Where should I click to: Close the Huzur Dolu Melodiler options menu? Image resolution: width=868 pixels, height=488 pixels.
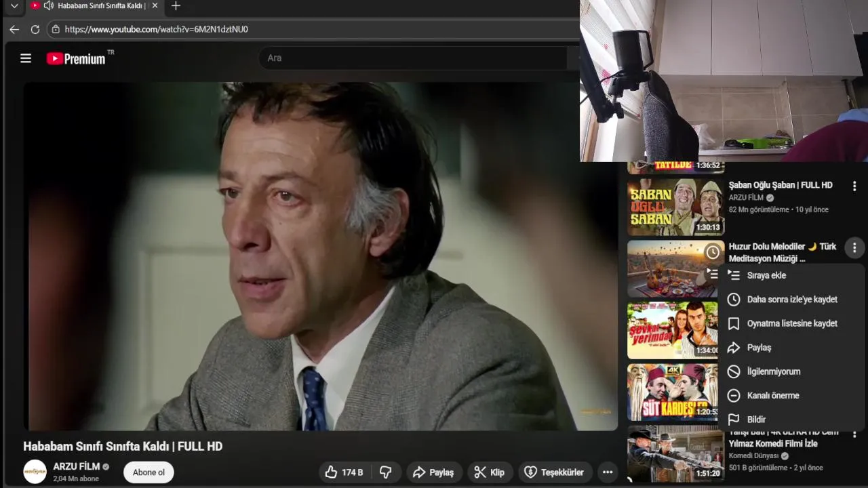coord(854,248)
